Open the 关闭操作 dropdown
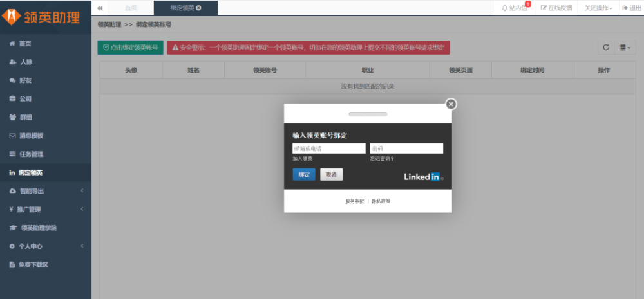 click(x=598, y=8)
